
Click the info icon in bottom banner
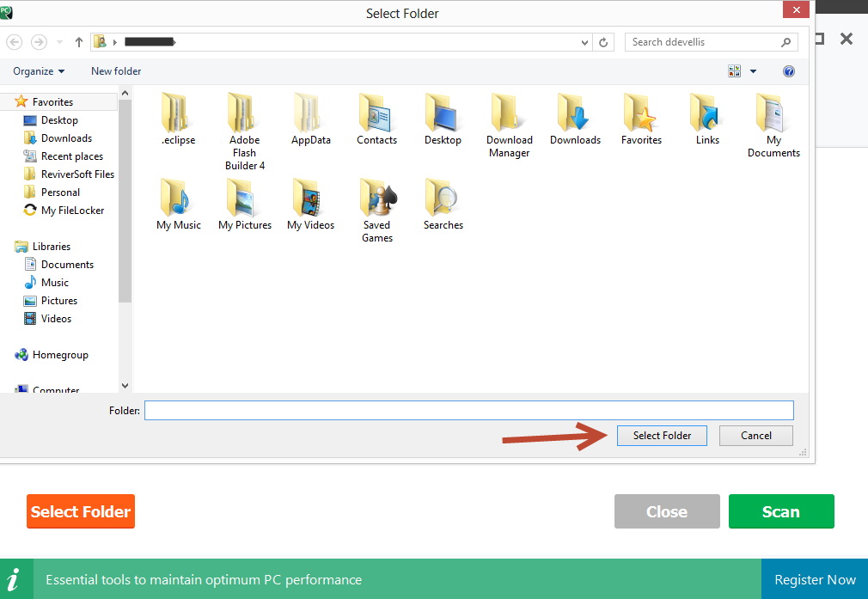tap(13, 579)
